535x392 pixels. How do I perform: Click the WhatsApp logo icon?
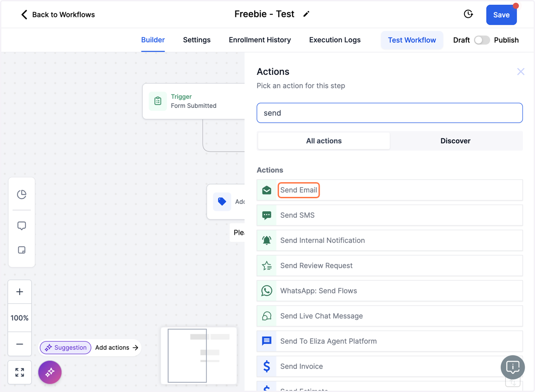(267, 291)
